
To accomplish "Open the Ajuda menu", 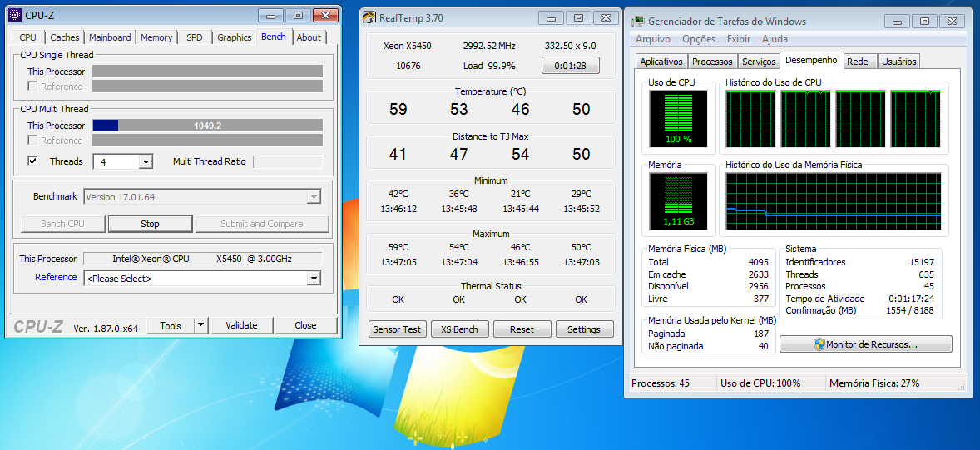I will 775,39.
